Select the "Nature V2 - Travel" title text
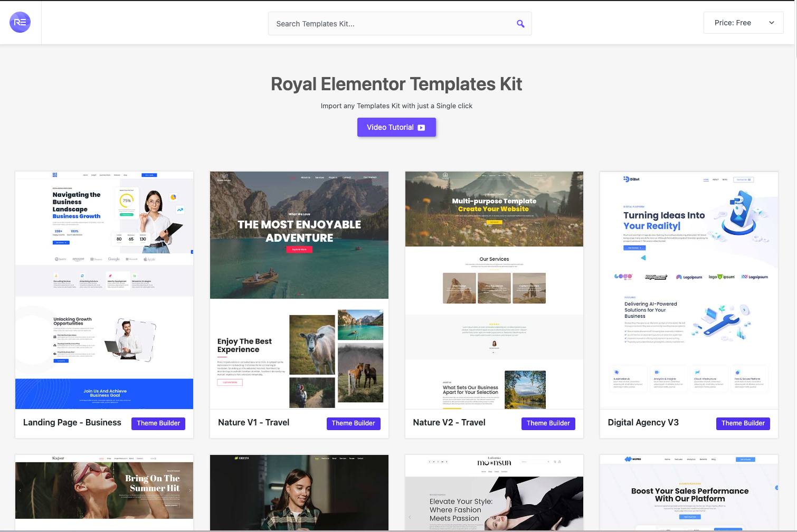Viewport: 797px width, 532px height. (x=449, y=423)
